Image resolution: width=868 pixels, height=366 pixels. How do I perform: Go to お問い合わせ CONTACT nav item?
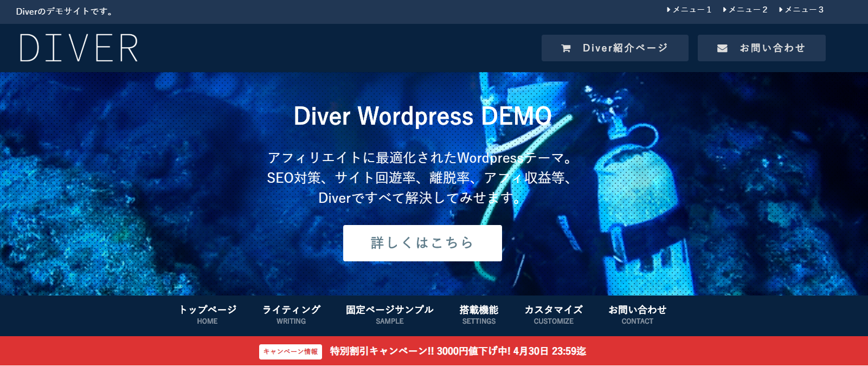tap(637, 314)
